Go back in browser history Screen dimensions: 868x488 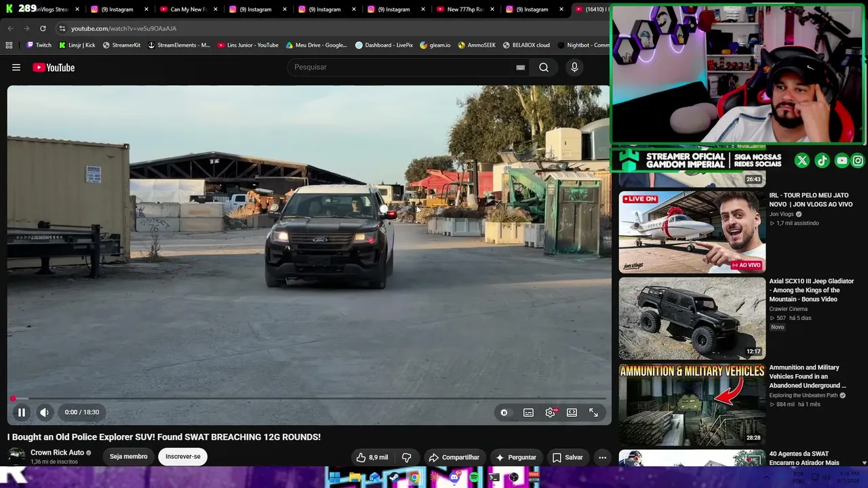click(10, 28)
